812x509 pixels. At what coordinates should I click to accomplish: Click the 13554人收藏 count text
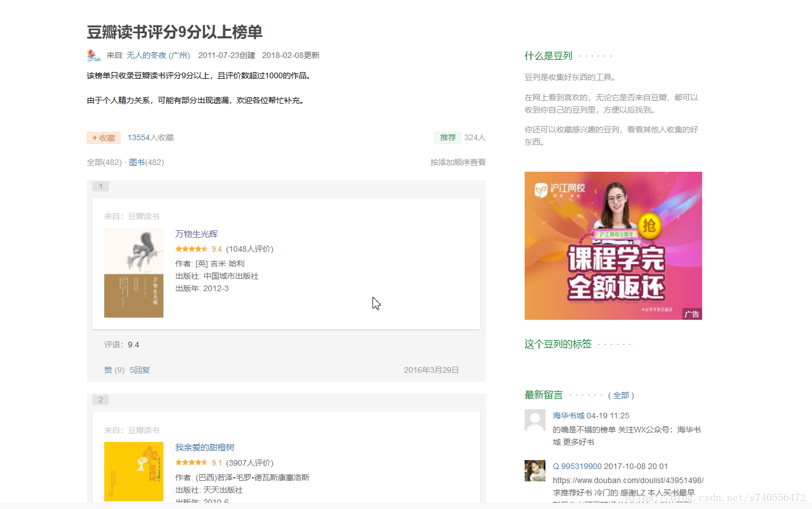coord(150,137)
